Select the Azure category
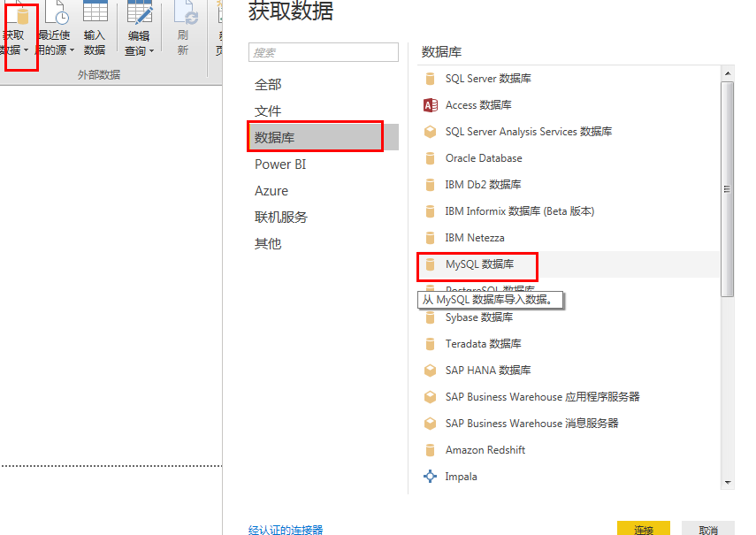The image size is (756, 535). 324,191
